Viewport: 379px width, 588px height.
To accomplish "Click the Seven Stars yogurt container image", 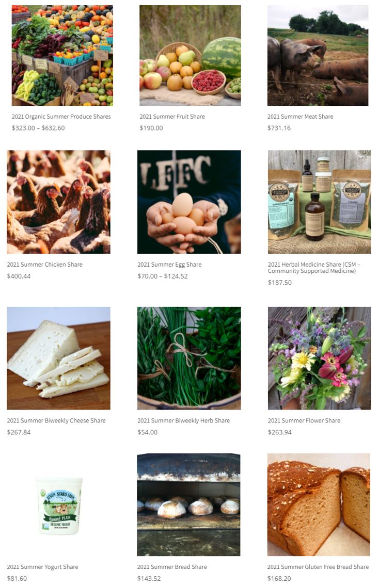I will [58, 505].
